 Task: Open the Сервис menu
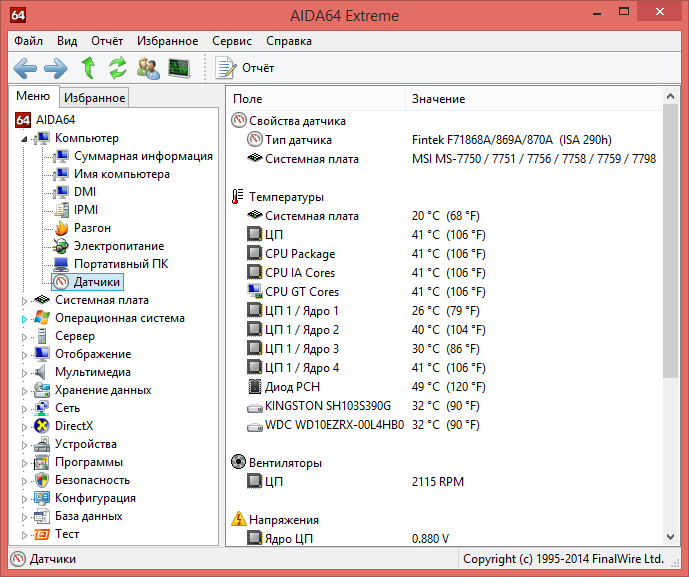pos(232,41)
